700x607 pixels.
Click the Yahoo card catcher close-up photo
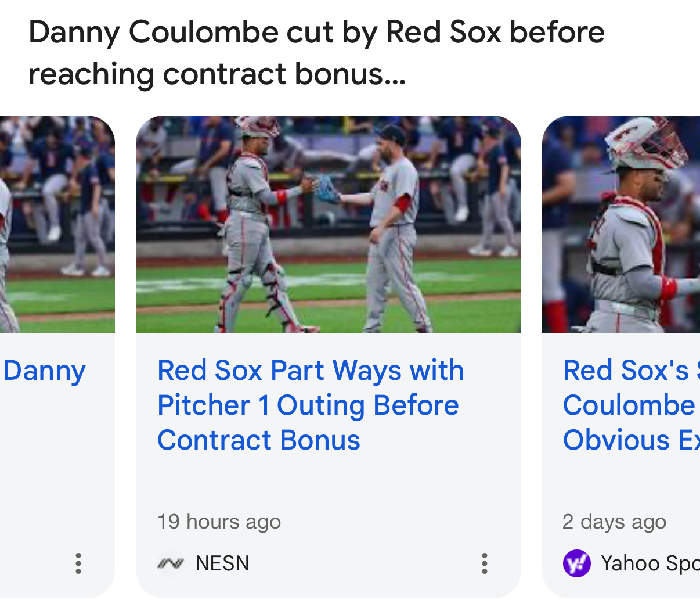621,224
